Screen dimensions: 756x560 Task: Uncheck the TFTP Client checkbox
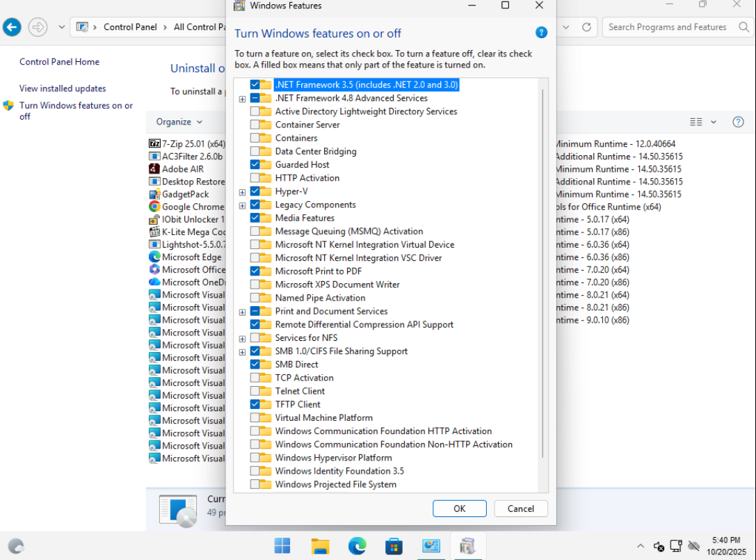point(255,404)
